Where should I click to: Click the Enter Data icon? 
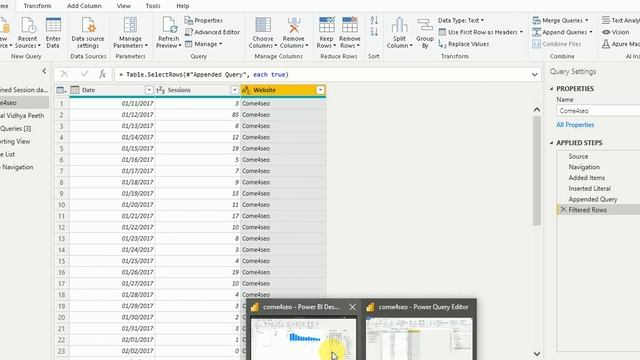point(53,25)
